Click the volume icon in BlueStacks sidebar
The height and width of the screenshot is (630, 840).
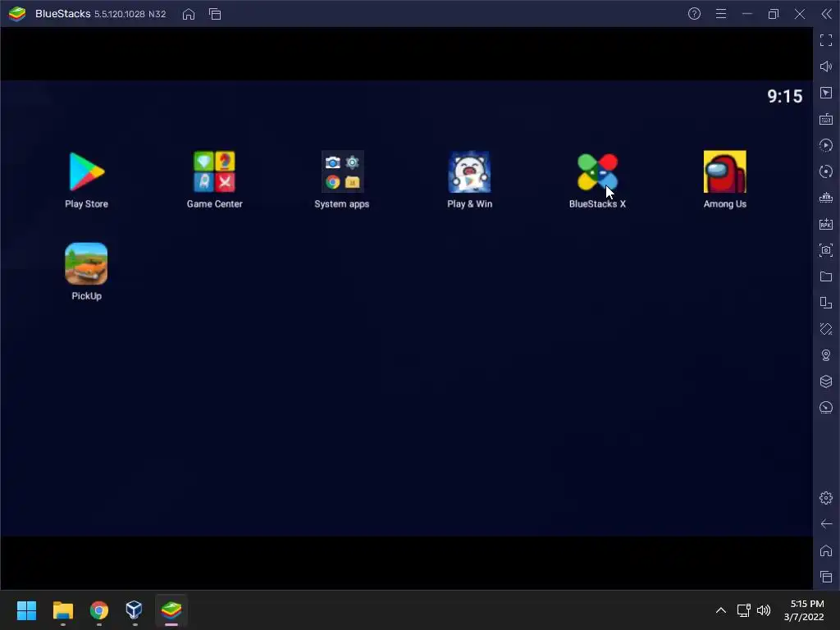click(826, 66)
